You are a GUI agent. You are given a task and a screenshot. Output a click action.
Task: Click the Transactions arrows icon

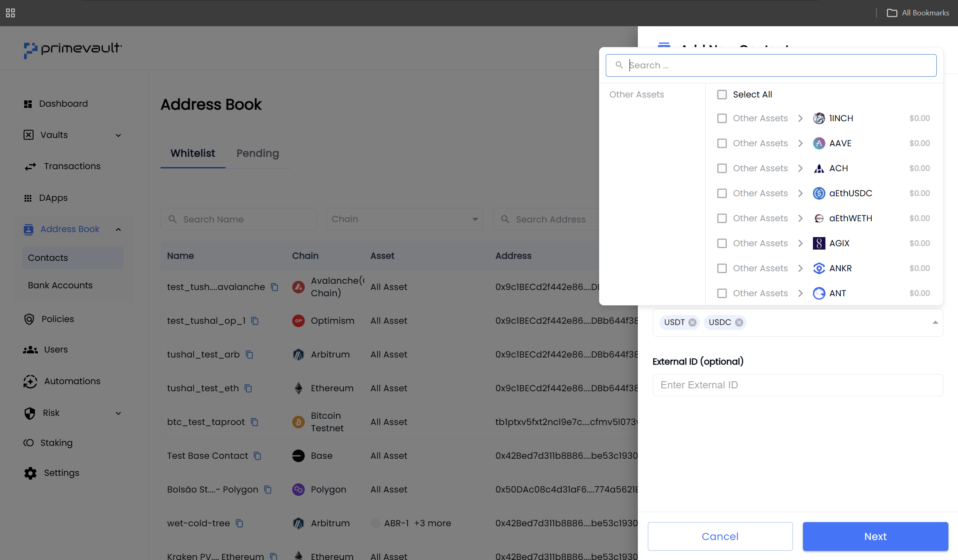pos(30,167)
